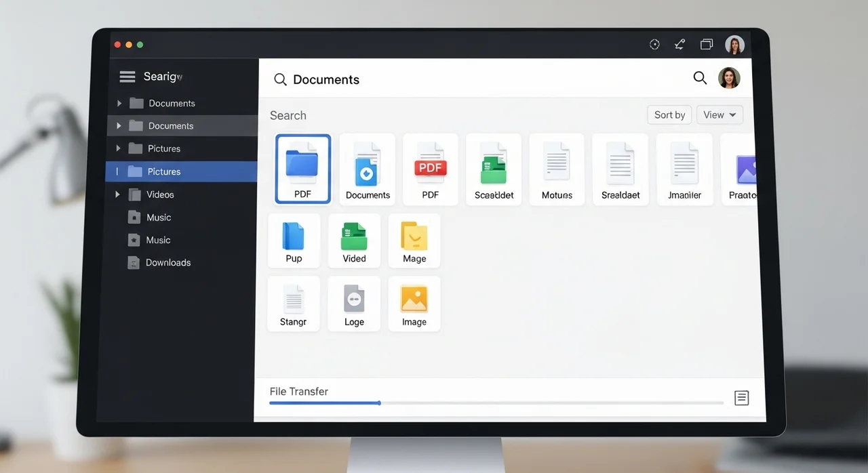Click the File Transfer progress bar
Viewport: 868px width, 473px height.
(x=496, y=403)
